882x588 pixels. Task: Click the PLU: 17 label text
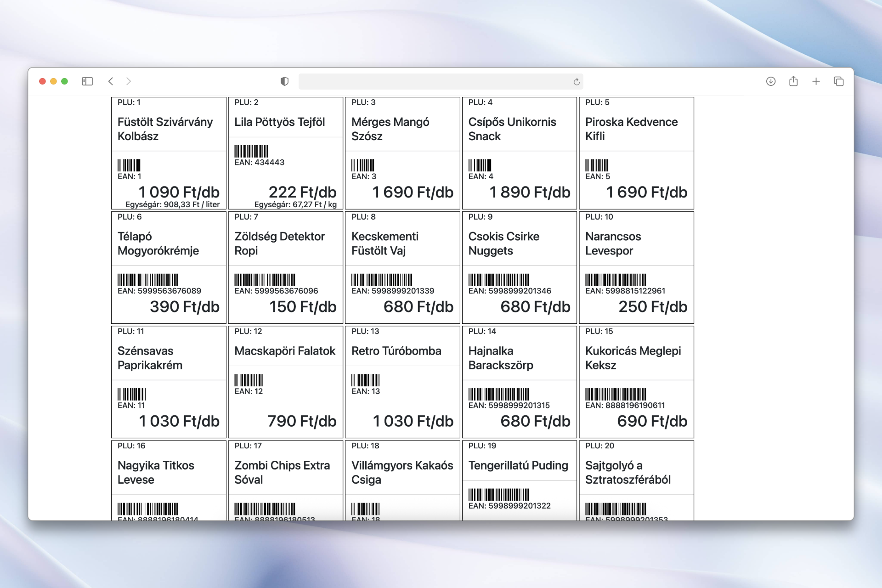point(248,446)
